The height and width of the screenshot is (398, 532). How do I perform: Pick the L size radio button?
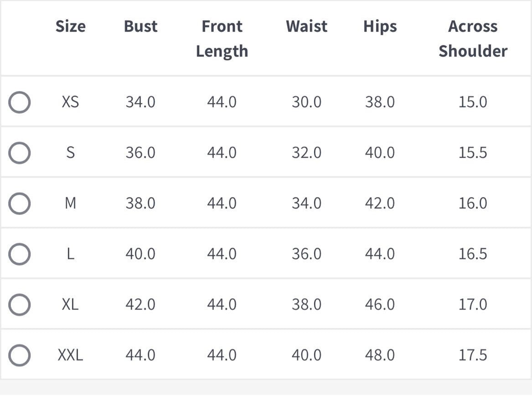point(19,254)
